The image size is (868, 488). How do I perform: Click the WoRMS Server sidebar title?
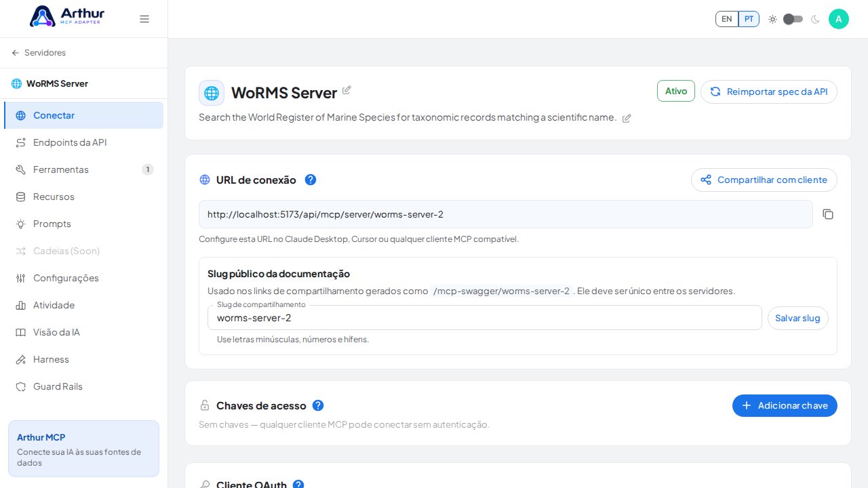(x=57, y=83)
